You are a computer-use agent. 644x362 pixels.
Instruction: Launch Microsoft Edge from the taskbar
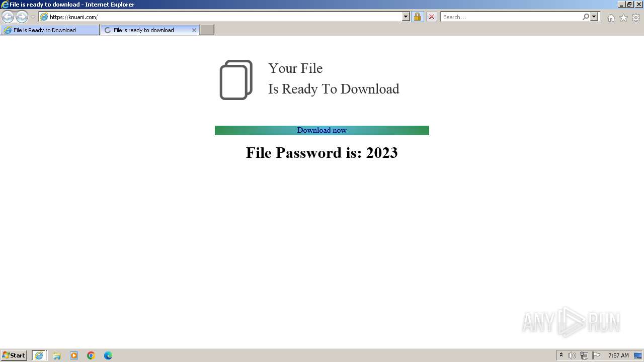point(108,355)
